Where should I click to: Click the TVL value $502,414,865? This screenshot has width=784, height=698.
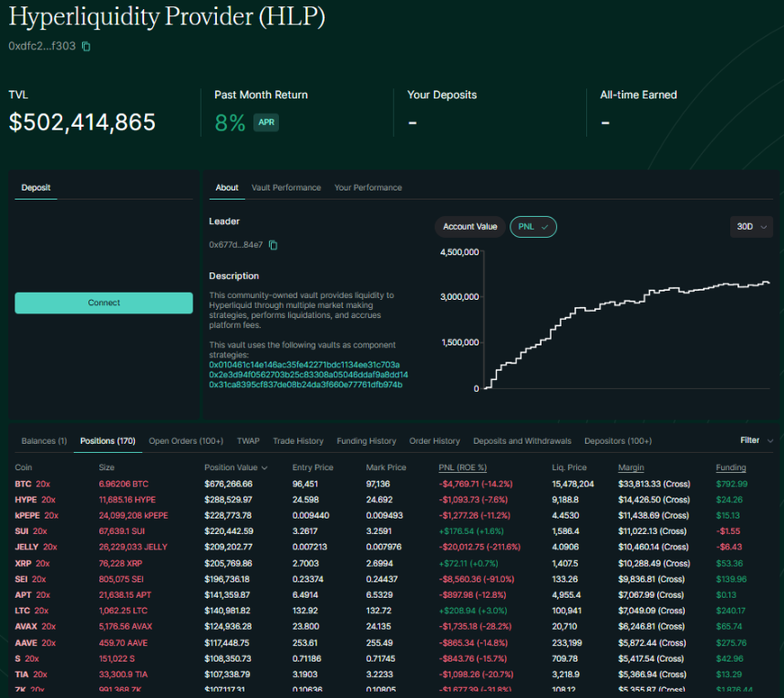coord(82,122)
